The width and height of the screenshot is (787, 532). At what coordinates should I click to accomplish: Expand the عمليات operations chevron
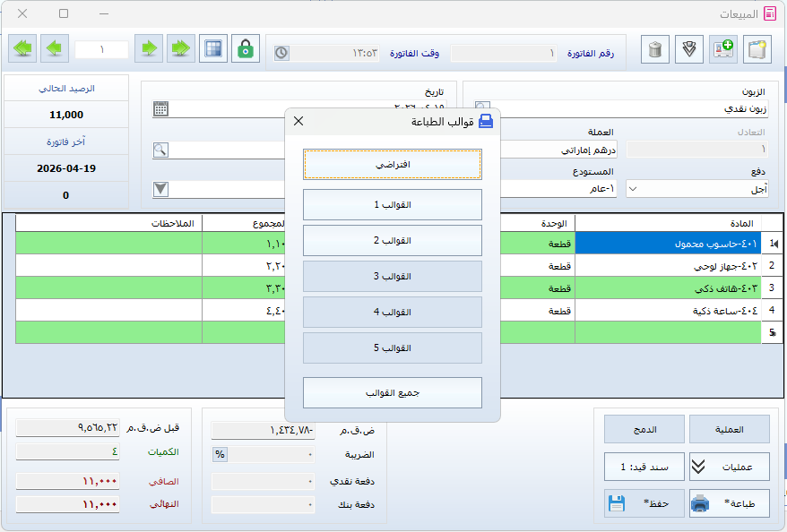pos(700,467)
